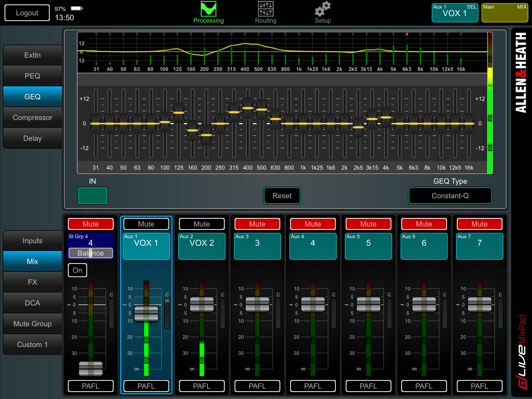The width and height of the screenshot is (532, 399).
Task: Mute the Aux 2 VOX 2 channel
Action: 202,224
